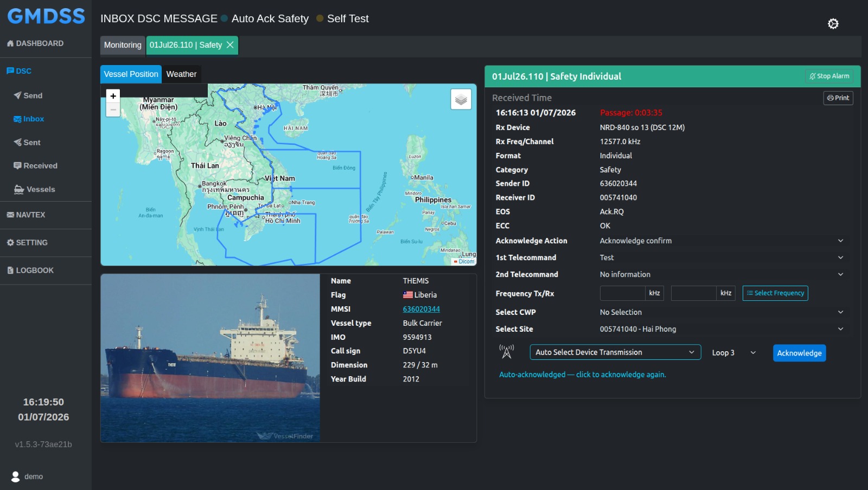
Task: Click the Stop Alarm button
Action: [829, 76]
